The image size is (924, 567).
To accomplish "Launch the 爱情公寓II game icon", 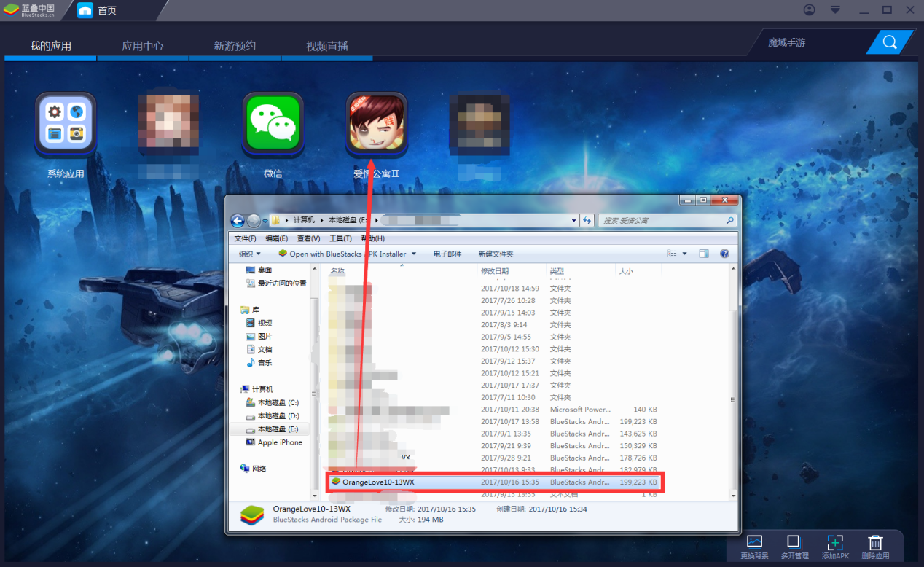I will coord(376,125).
